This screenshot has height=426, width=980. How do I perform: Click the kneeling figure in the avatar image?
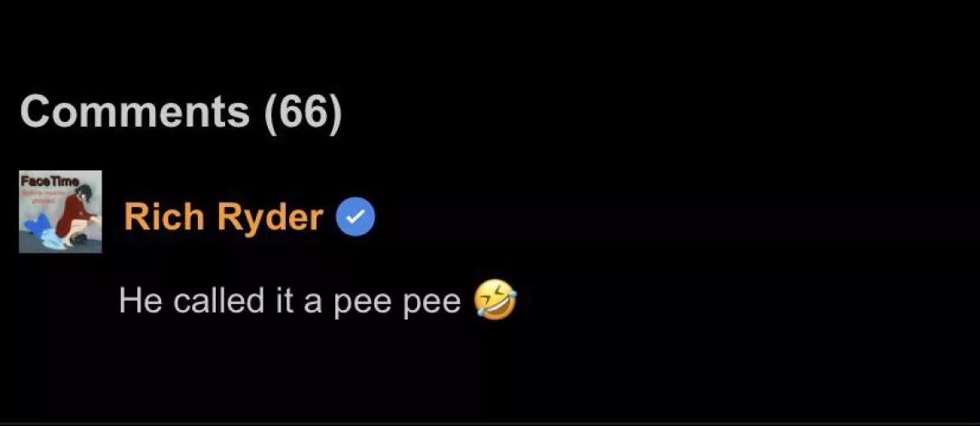coord(75,216)
